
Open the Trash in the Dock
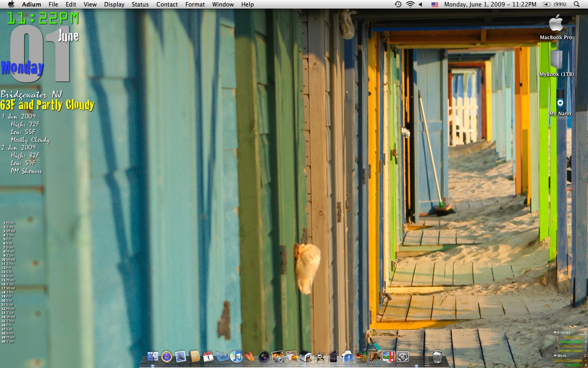tap(437, 357)
